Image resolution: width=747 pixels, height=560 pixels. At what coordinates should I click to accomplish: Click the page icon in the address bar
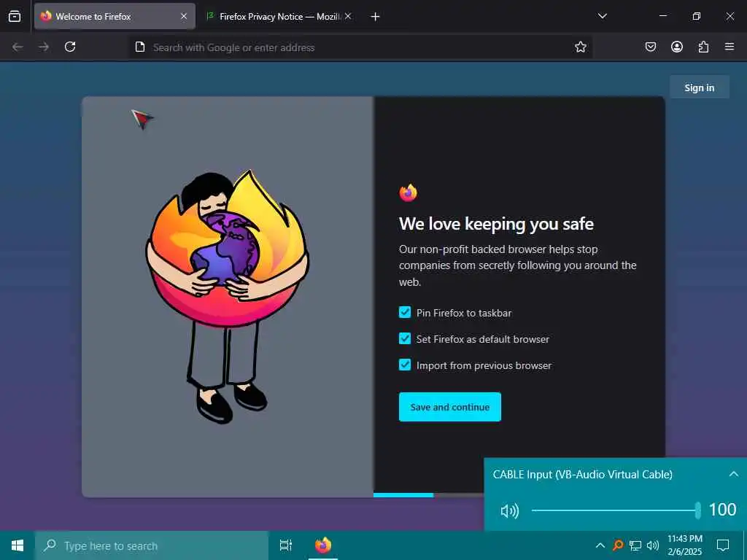(x=140, y=47)
